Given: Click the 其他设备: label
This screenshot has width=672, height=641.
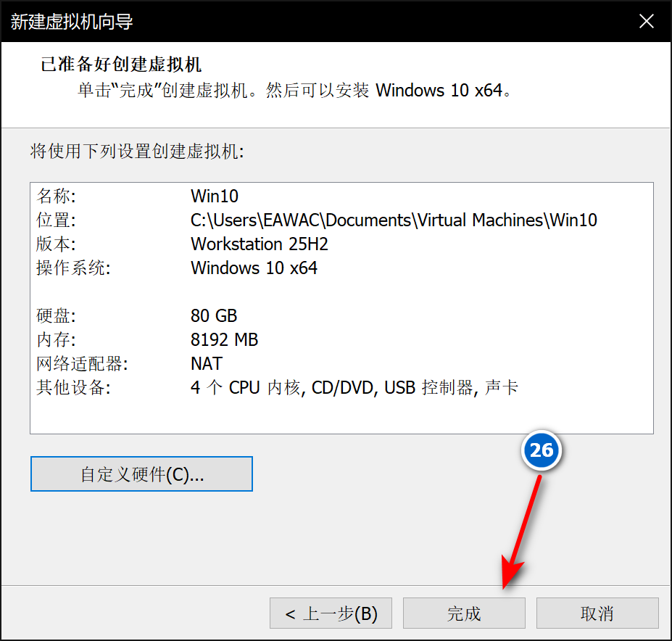Looking at the screenshot, I should pos(73,388).
